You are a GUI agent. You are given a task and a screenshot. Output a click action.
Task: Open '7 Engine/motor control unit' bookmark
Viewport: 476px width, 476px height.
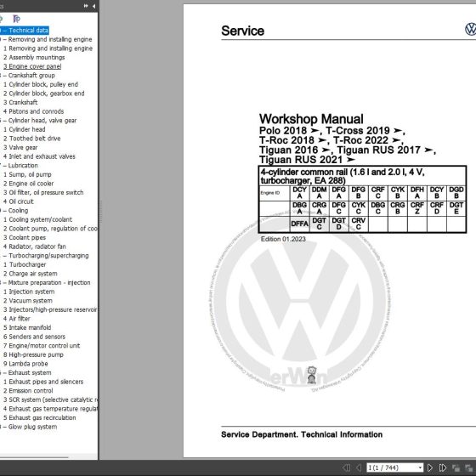(x=42, y=345)
